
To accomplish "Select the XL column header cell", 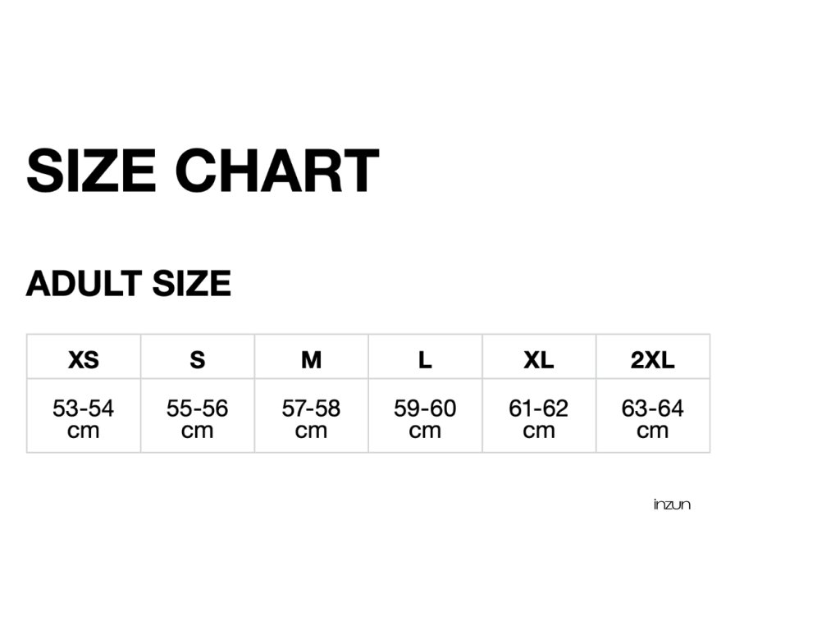I will pos(539,359).
